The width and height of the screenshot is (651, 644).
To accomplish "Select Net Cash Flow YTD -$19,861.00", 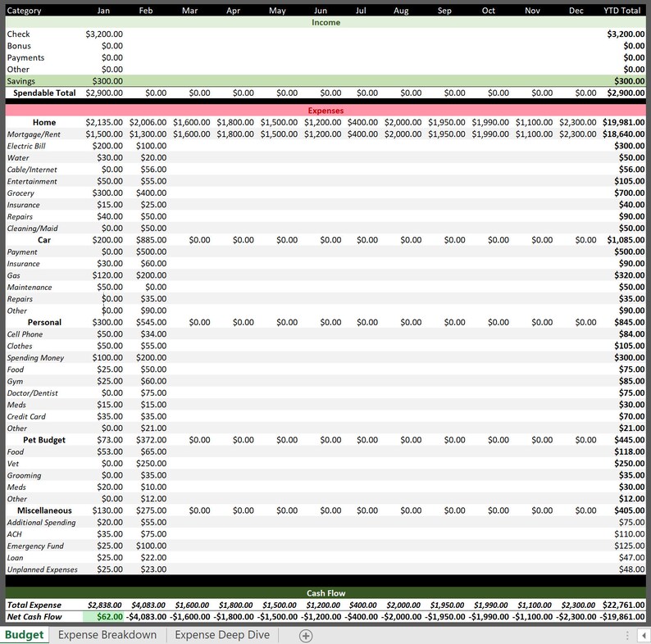I will tap(621, 617).
